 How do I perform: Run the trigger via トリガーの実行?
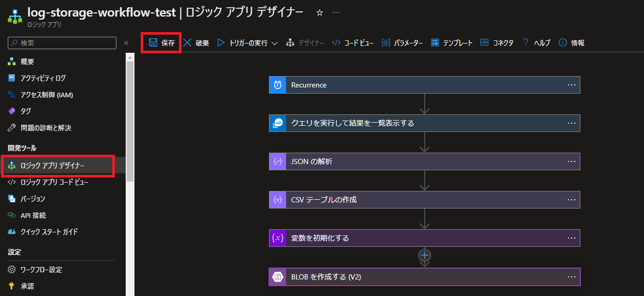click(x=242, y=43)
